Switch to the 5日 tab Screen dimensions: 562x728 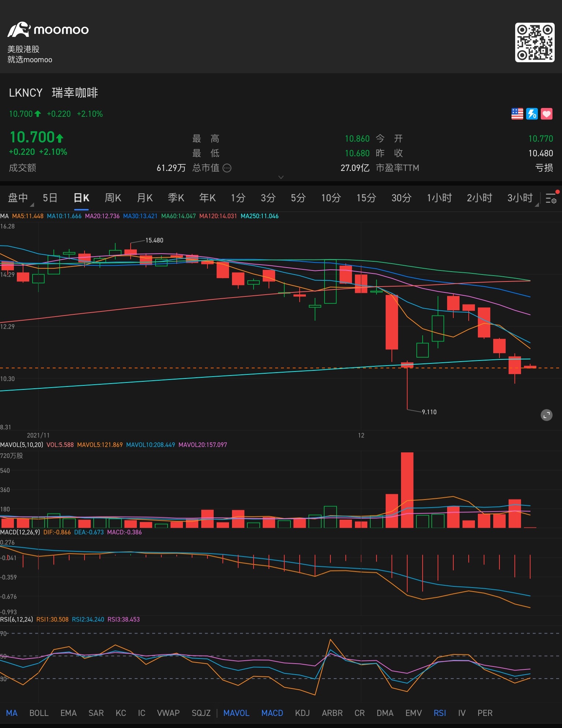pyautogui.click(x=50, y=198)
